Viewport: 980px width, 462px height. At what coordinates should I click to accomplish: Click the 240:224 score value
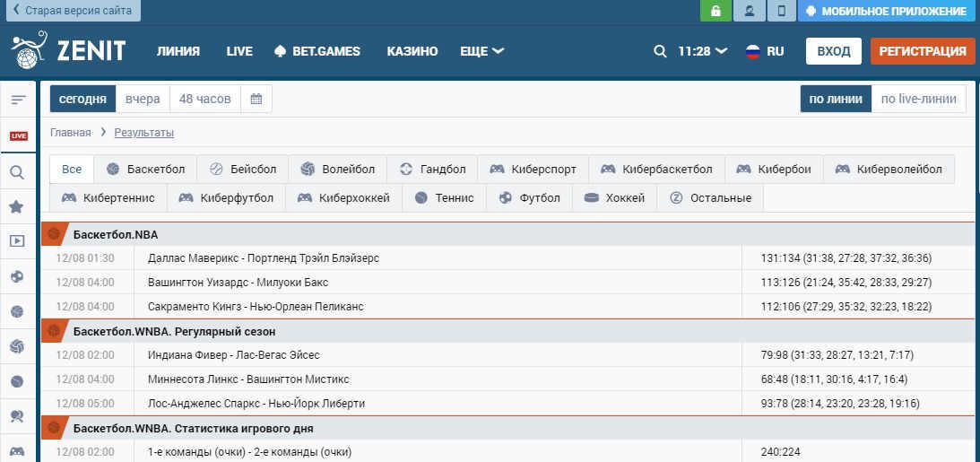780,452
